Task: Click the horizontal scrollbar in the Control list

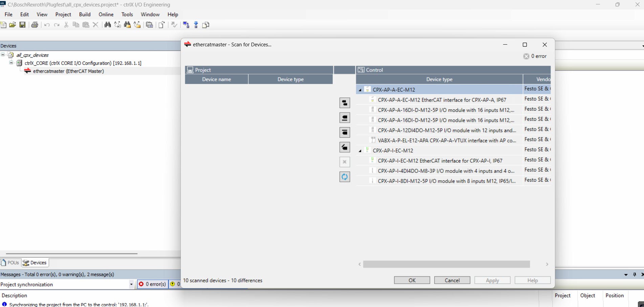Action: tap(446, 264)
